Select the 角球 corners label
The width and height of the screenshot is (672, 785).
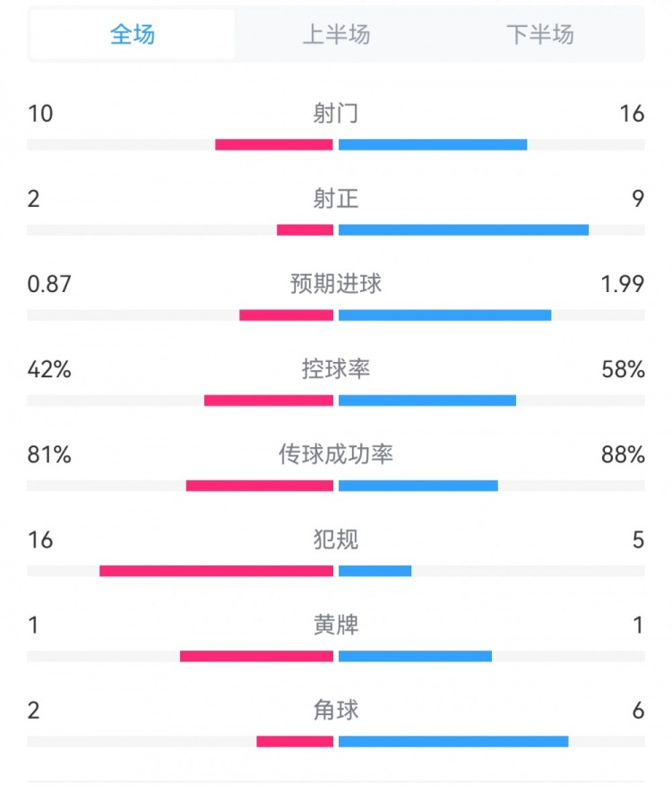(336, 710)
